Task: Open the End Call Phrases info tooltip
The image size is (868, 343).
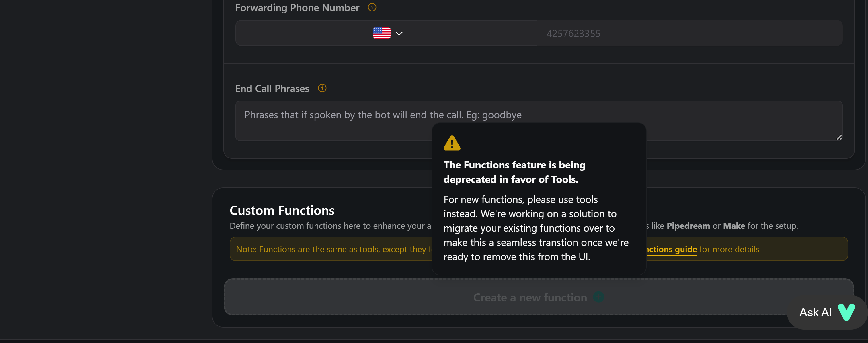Action: coord(322,88)
